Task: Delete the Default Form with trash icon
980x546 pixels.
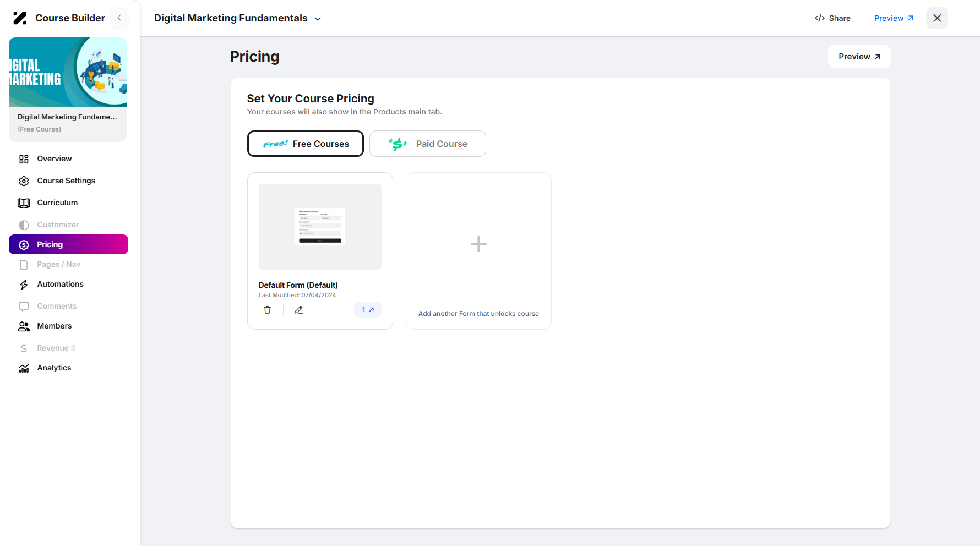Action: [268, 310]
